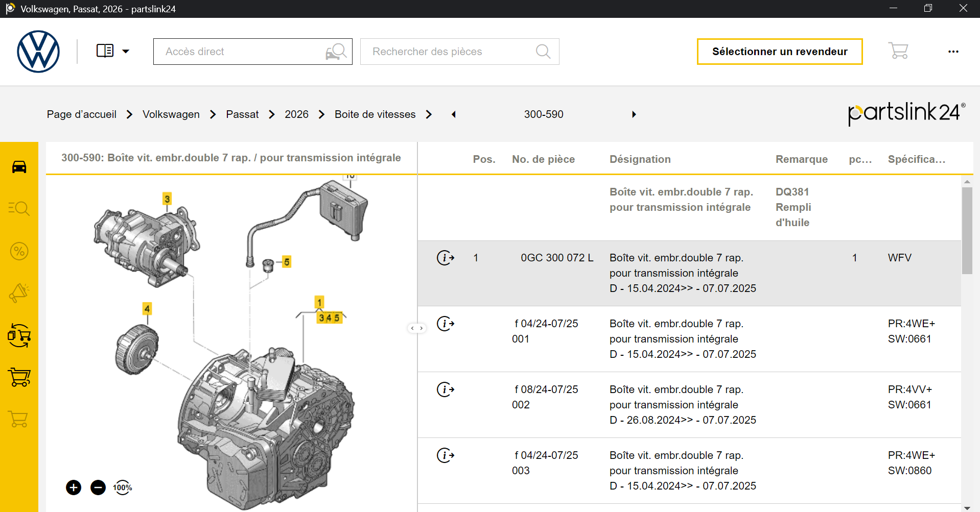Click diagram callout number 5
Image resolution: width=980 pixels, height=512 pixels.
click(287, 262)
